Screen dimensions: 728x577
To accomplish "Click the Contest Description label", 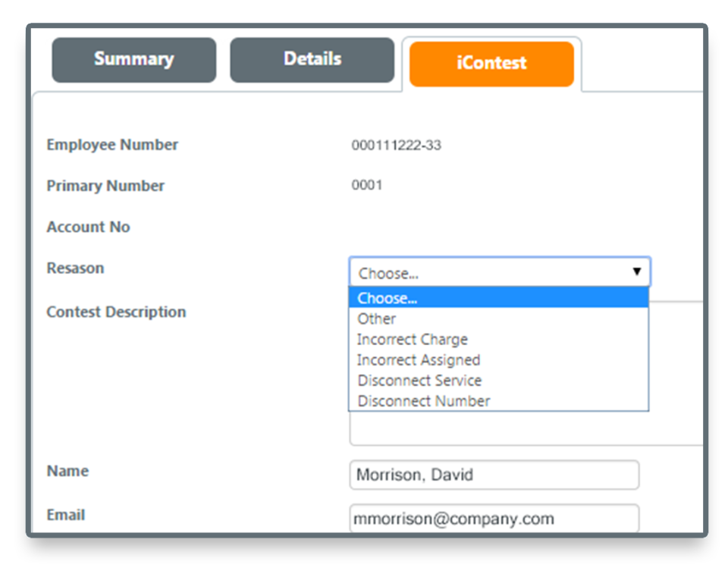I will pyautogui.click(x=116, y=312).
